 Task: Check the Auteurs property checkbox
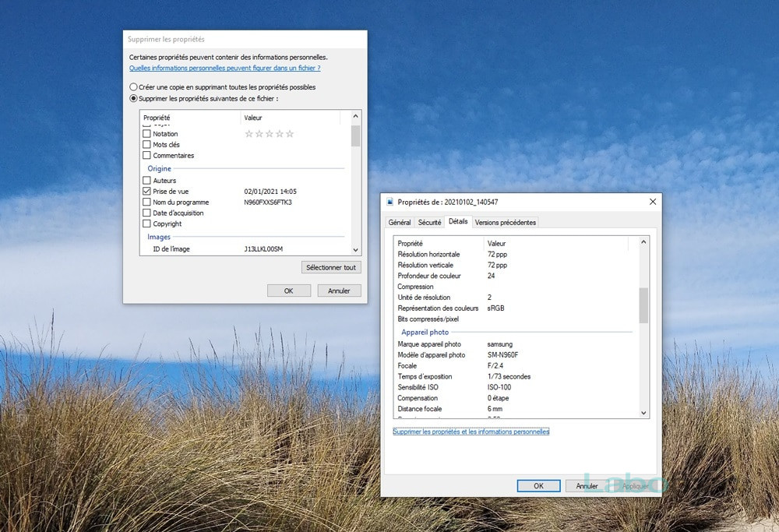point(146,180)
